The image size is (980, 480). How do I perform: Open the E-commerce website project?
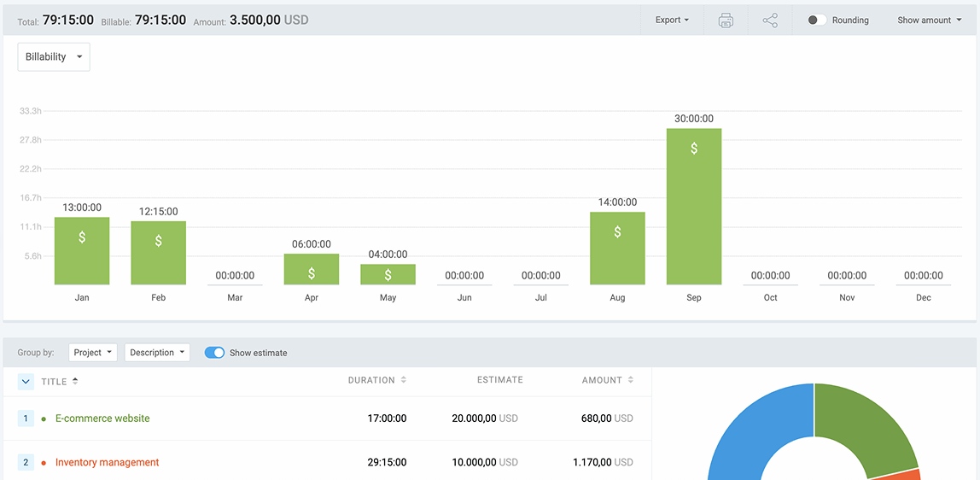(x=102, y=419)
